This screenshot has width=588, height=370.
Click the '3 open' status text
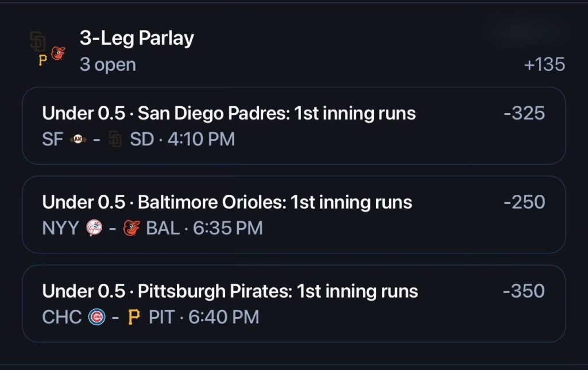coord(108,64)
